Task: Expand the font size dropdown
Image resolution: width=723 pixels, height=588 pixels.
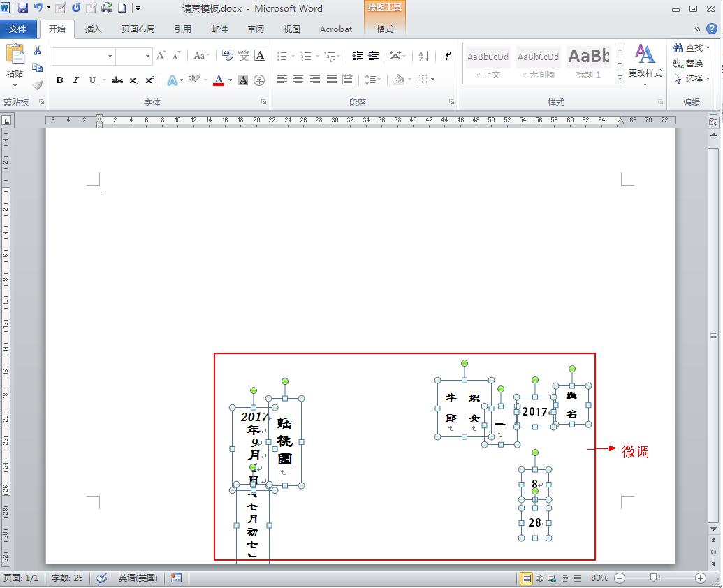Action: pos(147,56)
